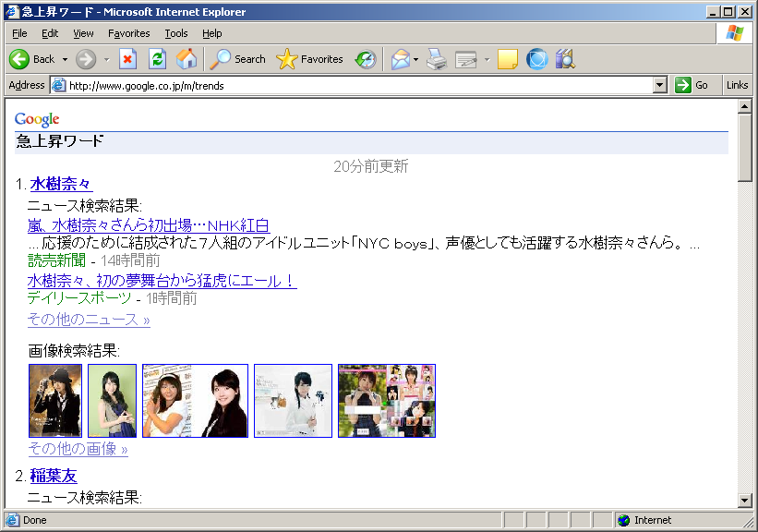Viewport: 758px width, 532px height.
Task: Go to the Home page icon
Action: (x=186, y=59)
